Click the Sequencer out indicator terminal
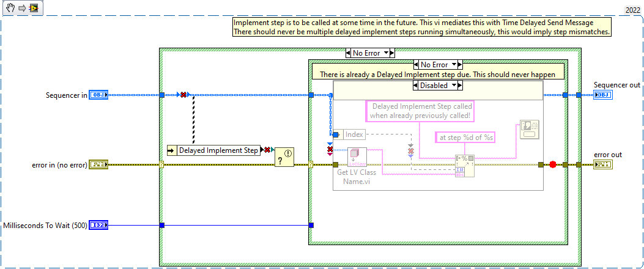This screenshot has width=644, height=269. point(602,95)
